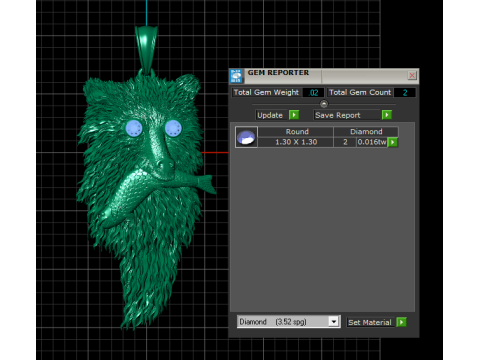Image resolution: width=480 pixels, height=360 pixels.
Task: Click the Total Gem Count label
Action: point(360,92)
